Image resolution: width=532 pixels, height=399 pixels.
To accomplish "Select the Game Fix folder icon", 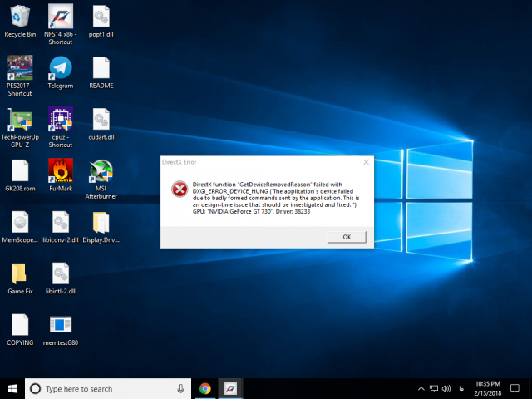I will (20, 278).
